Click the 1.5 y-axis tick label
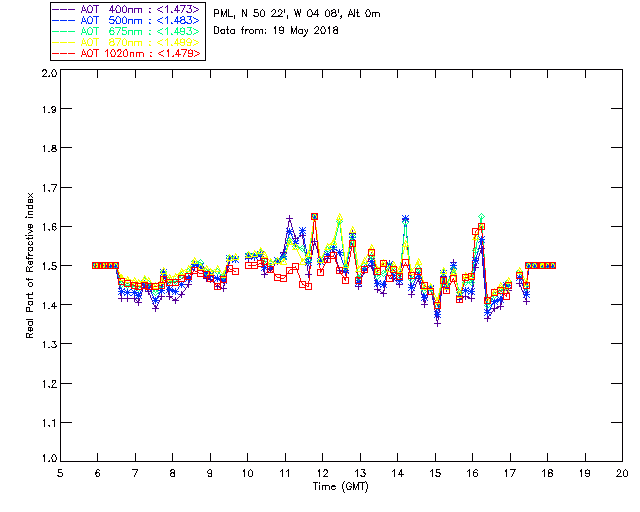Image resolution: width=640 pixels, height=512 pixels. (x=49, y=266)
